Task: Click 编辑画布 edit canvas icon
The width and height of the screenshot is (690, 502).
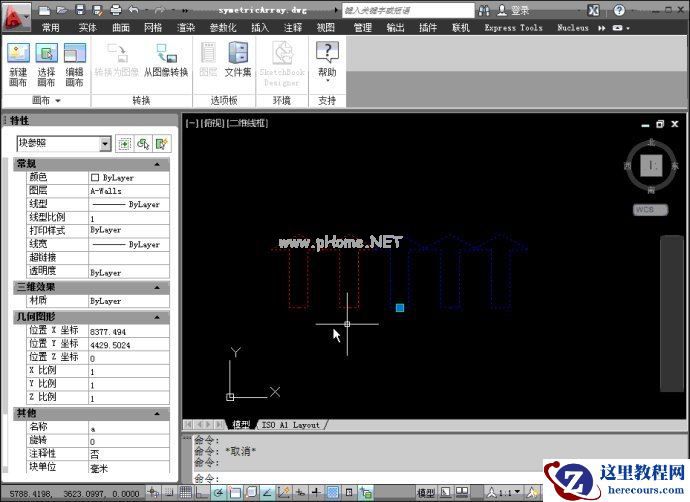Action: pos(74,64)
